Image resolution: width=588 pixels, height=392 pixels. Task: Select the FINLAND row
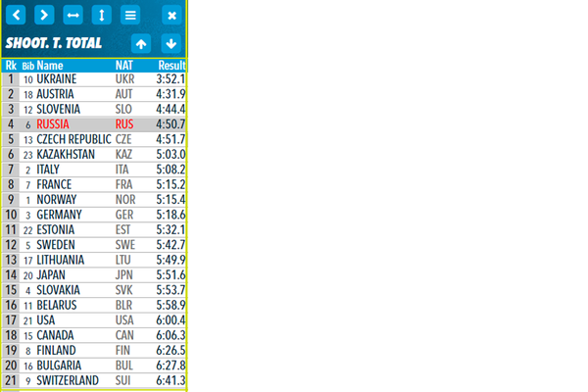click(94, 351)
